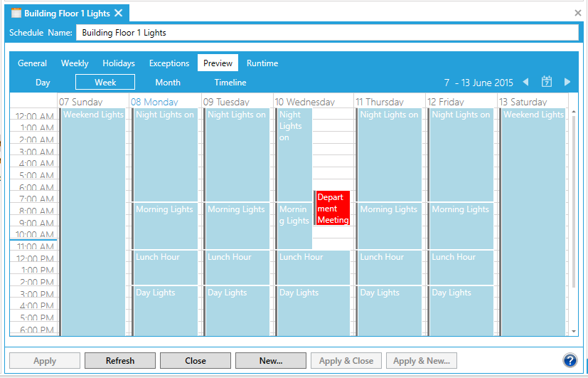Screen dimensions: 588x378
Task: Open the Exceptions tab
Action: 169,63
